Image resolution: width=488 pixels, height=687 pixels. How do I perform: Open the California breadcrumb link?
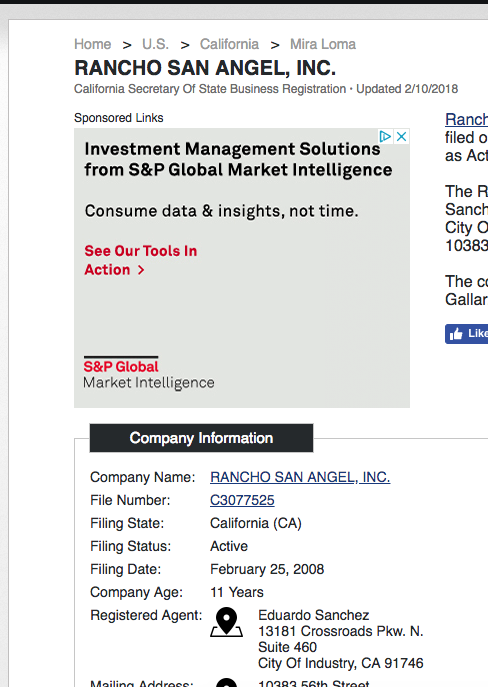point(229,44)
